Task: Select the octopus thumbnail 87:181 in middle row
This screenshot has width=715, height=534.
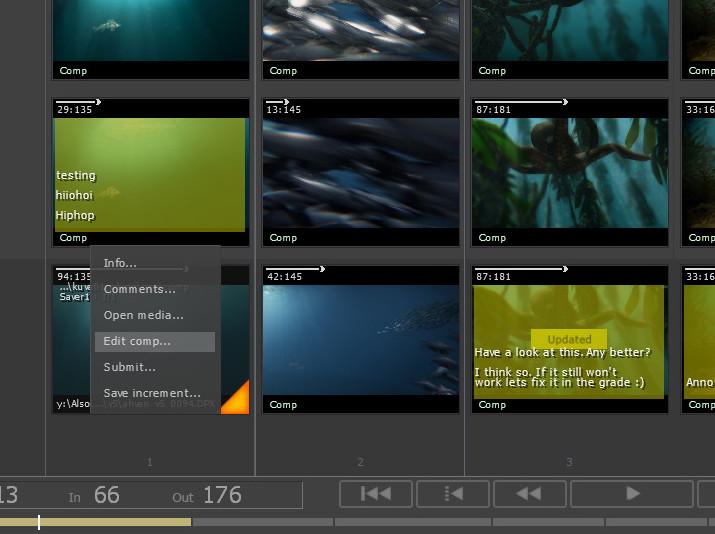Action: (x=570, y=173)
